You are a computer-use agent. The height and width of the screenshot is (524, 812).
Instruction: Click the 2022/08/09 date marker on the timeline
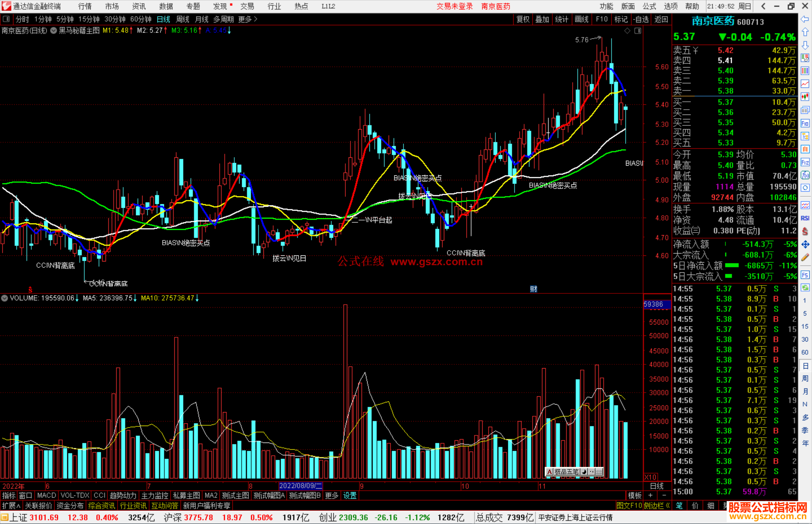pos(300,486)
